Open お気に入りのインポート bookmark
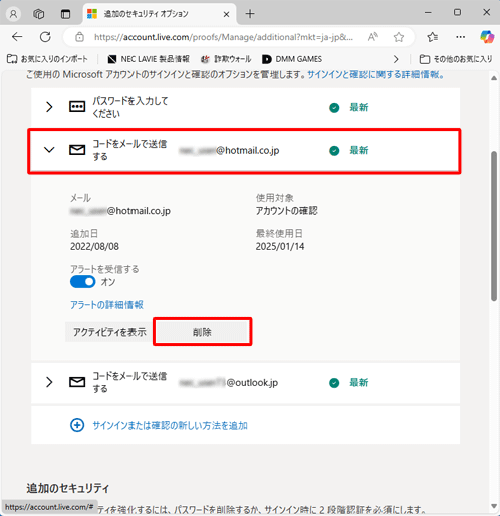The height and width of the screenshot is (516, 500). point(47,59)
